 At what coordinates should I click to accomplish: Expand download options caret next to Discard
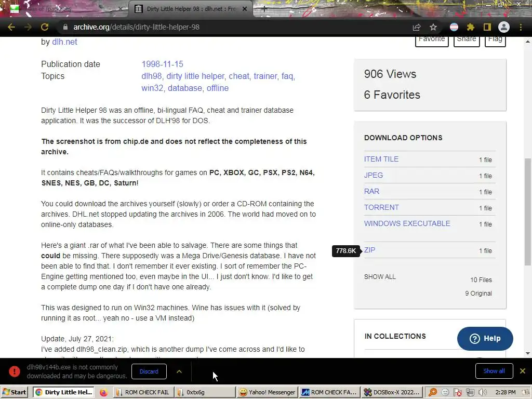179,371
